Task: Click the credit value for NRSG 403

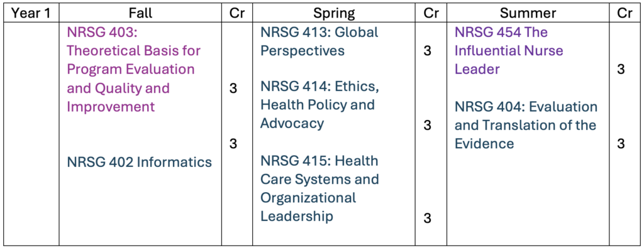Action: point(233,89)
